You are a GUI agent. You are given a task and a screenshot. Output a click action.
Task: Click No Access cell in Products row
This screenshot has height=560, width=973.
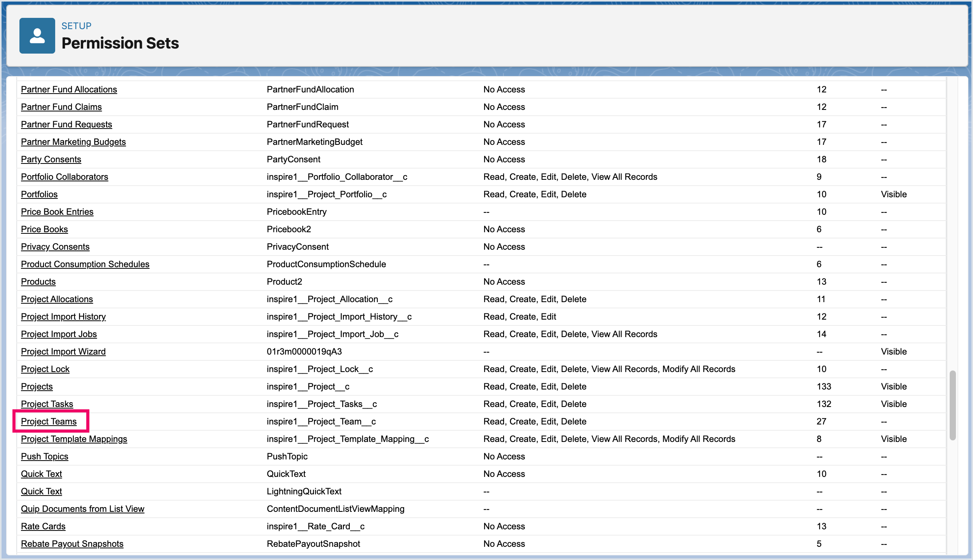click(x=504, y=282)
